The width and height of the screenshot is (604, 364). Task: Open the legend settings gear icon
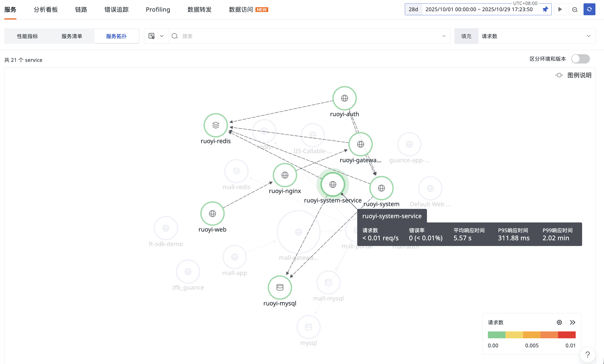pos(559,322)
